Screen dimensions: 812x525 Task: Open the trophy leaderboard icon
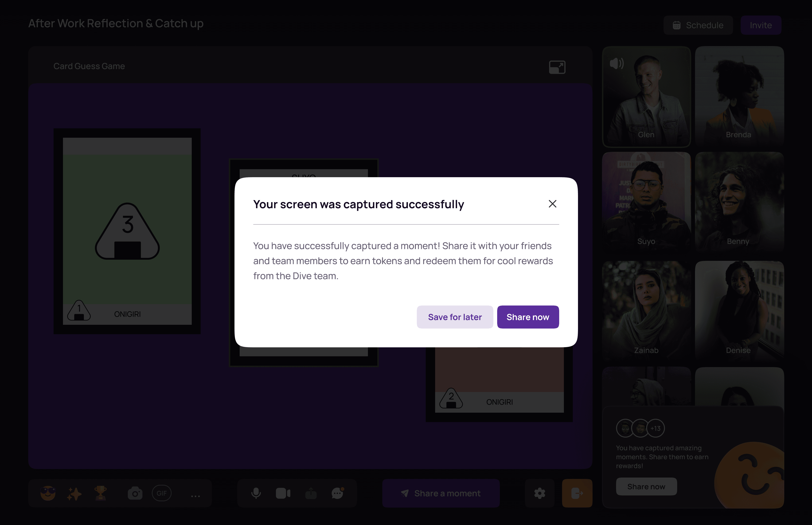coord(101,493)
